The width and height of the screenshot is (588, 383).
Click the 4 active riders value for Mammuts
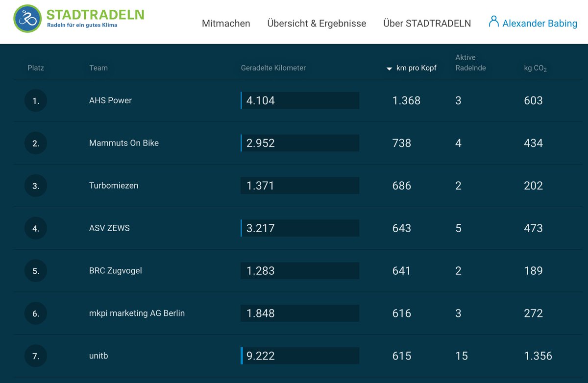tap(458, 143)
